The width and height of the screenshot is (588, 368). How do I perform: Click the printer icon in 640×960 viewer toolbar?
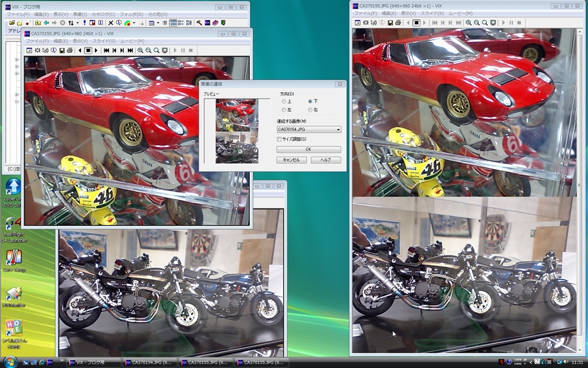pos(398,23)
